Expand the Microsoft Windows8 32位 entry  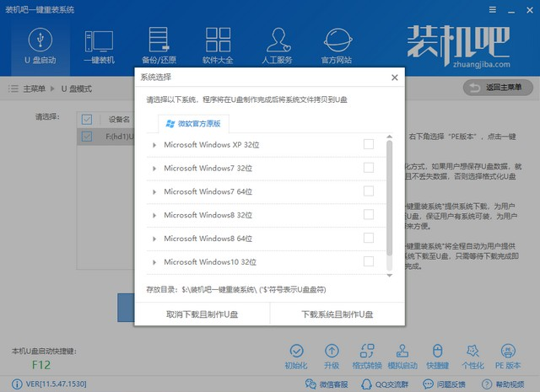click(x=155, y=215)
